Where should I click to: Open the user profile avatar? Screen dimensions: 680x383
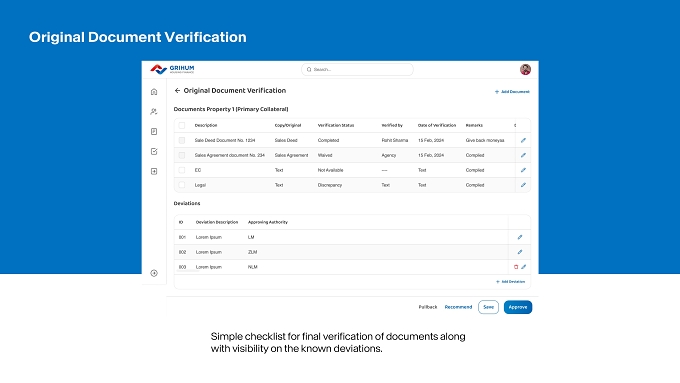click(x=525, y=69)
